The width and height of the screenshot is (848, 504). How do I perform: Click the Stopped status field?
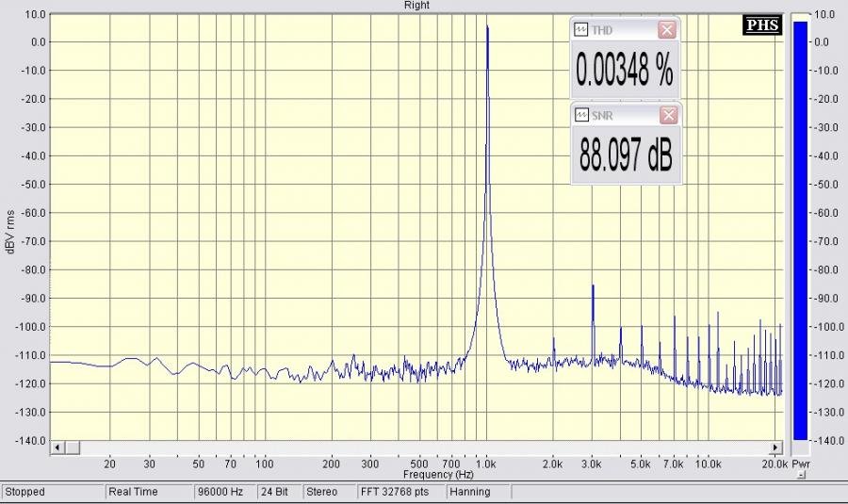click(x=52, y=492)
